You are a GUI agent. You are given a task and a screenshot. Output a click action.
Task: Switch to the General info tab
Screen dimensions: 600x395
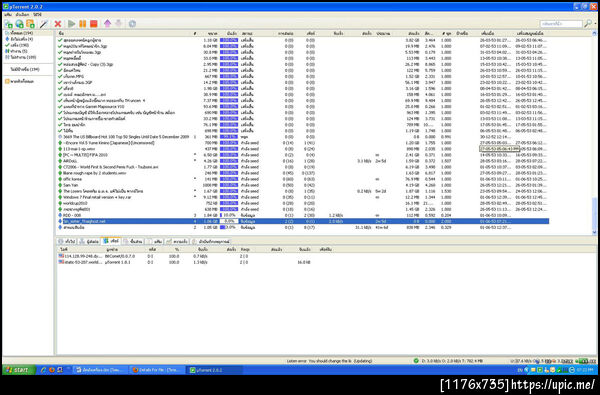click(67, 242)
